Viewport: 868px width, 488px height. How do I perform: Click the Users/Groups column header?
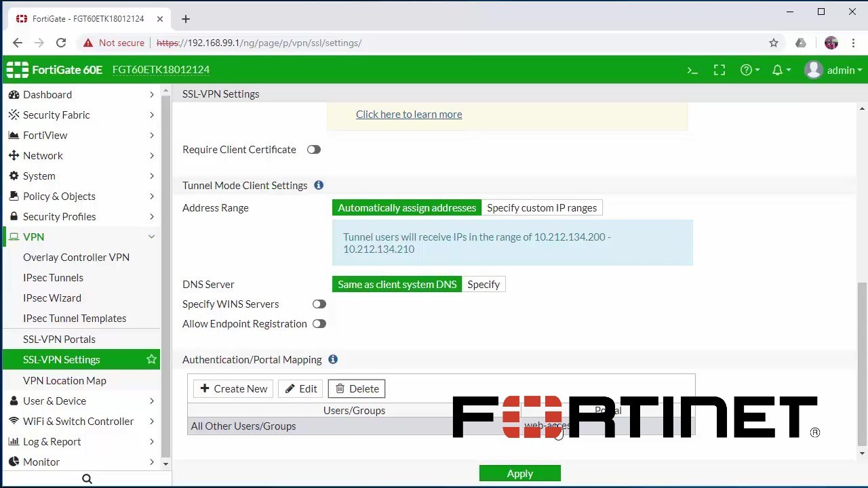tap(354, 411)
